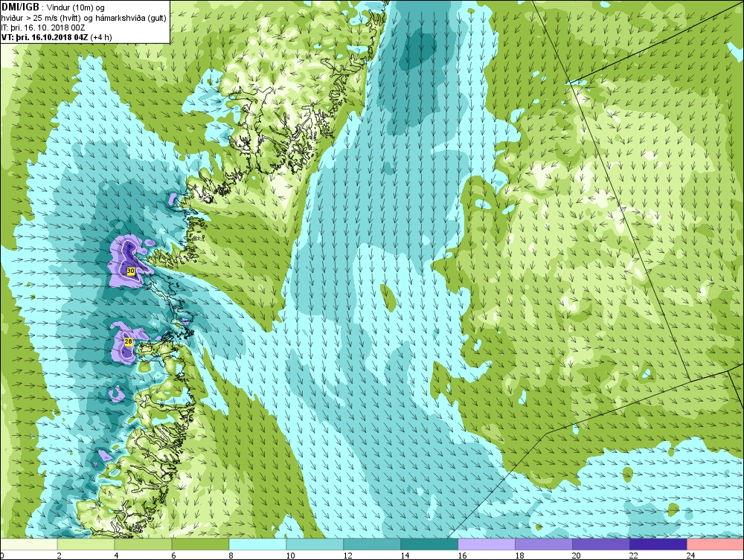
Task: Pick the light cyan 8–10 legend swatch
Action: point(257,544)
